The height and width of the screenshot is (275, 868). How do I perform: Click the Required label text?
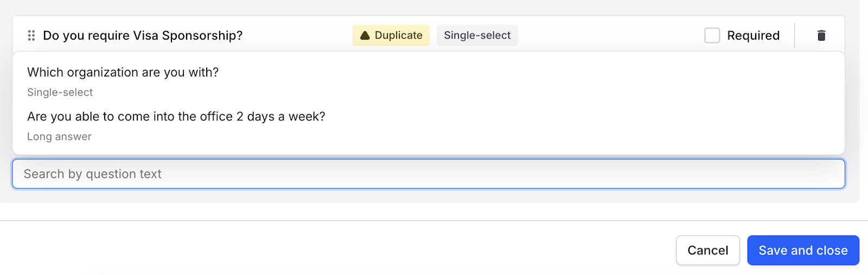pyautogui.click(x=753, y=35)
